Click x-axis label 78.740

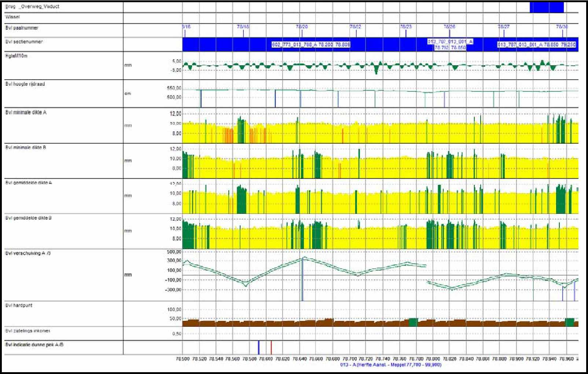(383, 359)
